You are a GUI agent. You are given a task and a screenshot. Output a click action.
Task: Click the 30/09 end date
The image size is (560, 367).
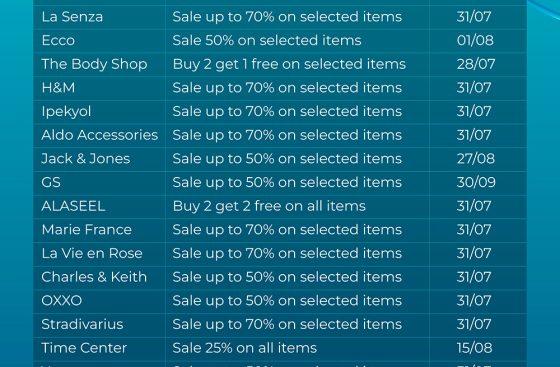(x=476, y=182)
